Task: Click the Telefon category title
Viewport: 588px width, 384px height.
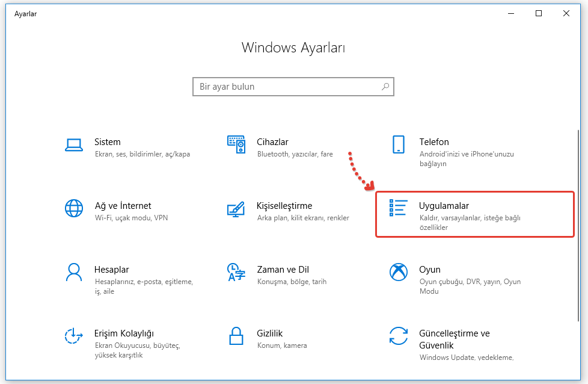Action: tap(433, 142)
